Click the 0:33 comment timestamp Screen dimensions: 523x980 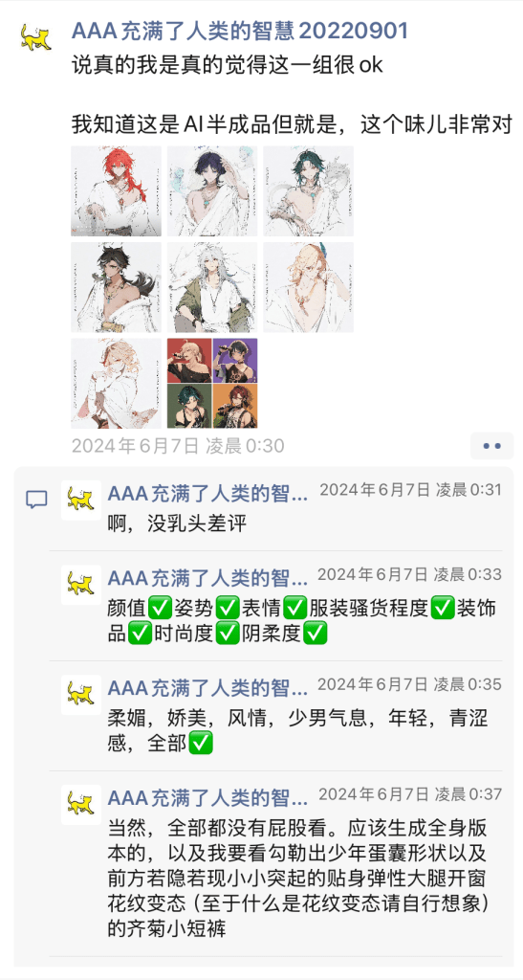coord(409,574)
